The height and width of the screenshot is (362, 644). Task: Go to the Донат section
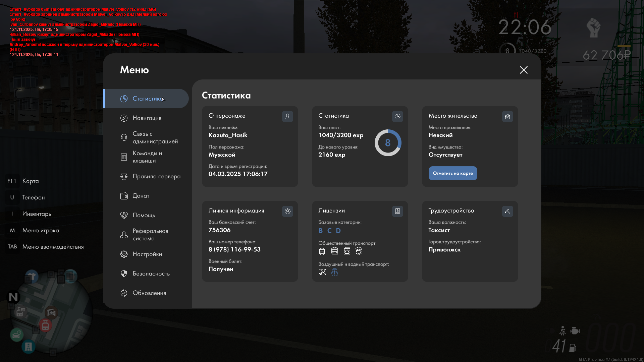click(x=141, y=196)
